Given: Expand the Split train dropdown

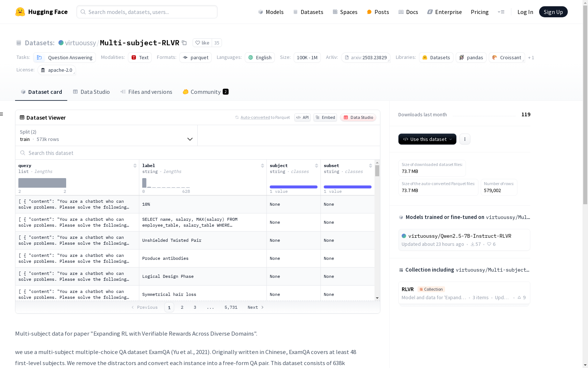Looking at the screenshot, I should pos(107,135).
